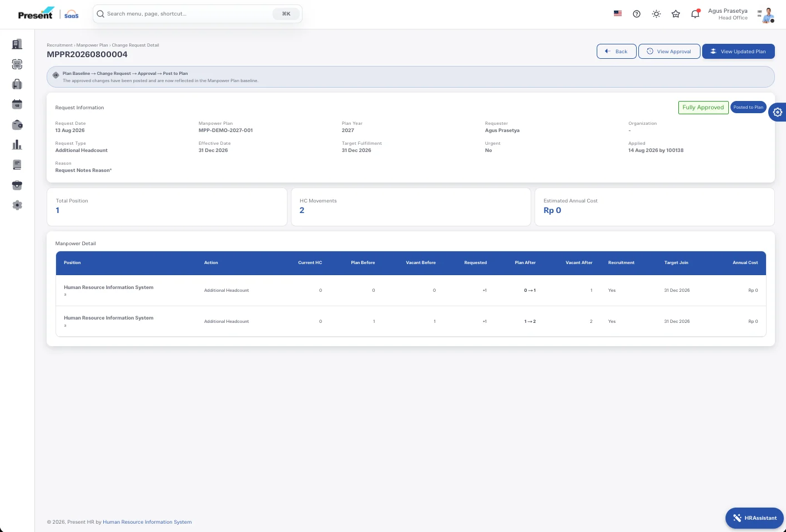The image size is (786, 532).
Task: Open the face-scan employee icon in sidebar
Action: coord(17,64)
